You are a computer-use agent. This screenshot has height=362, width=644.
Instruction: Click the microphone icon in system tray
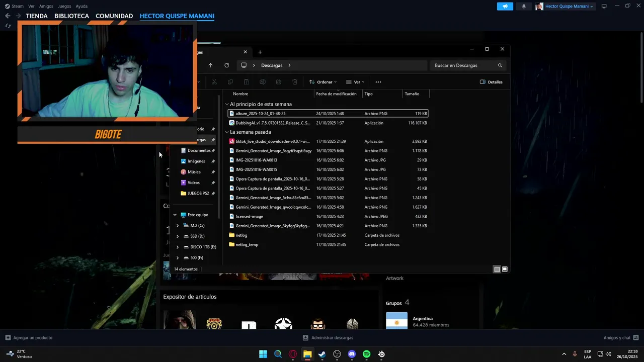click(x=575, y=354)
